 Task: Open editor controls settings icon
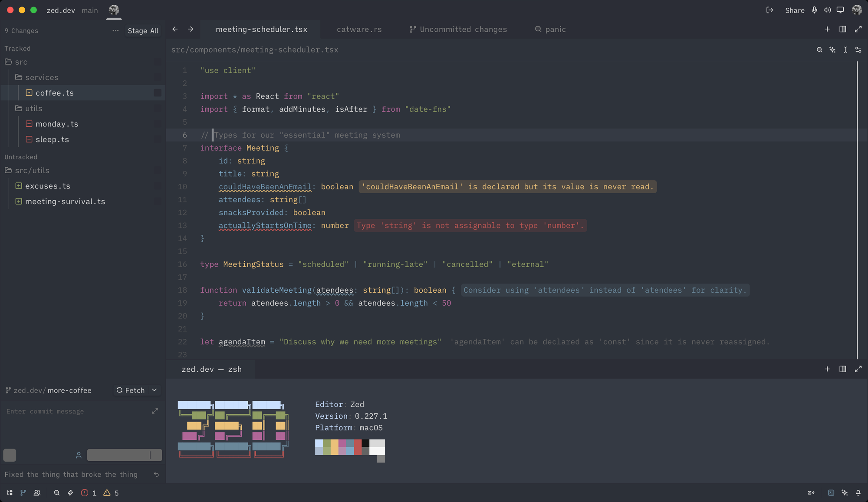pyautogui.click(x=858, y=50)
